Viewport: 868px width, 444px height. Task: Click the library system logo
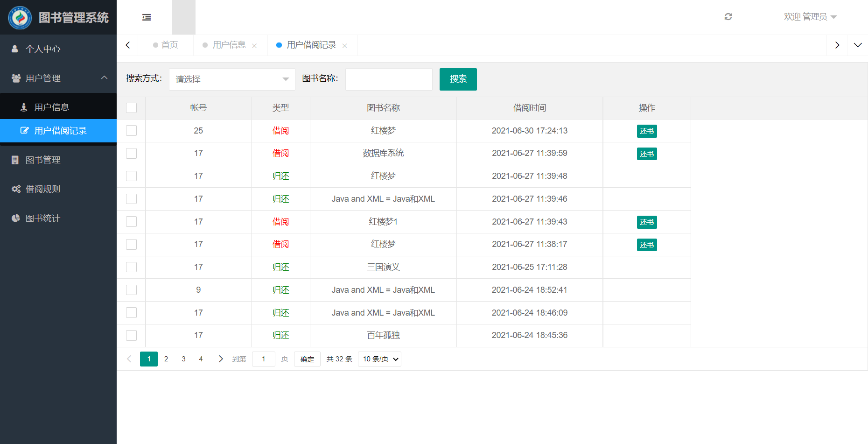coord(20,17)
